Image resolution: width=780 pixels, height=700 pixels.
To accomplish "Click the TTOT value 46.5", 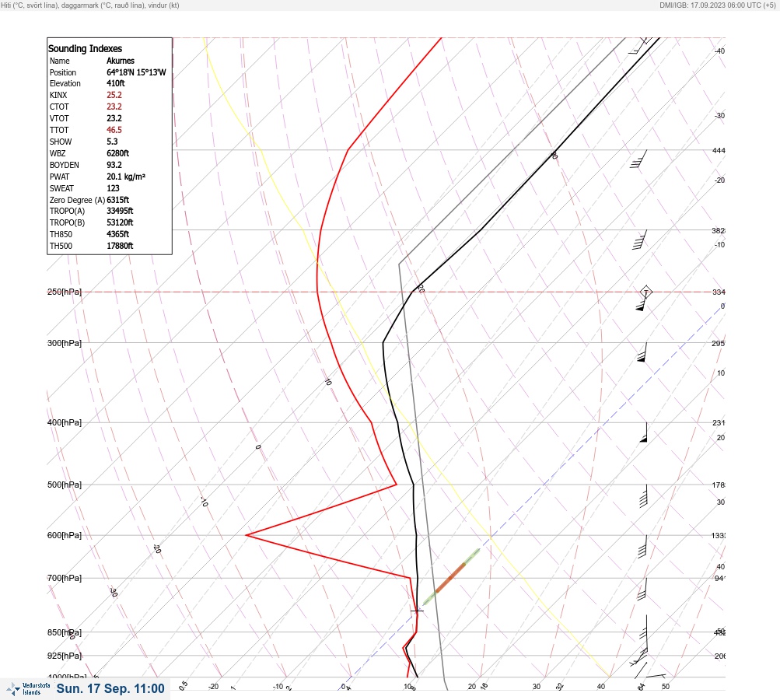I will point(114,130).
